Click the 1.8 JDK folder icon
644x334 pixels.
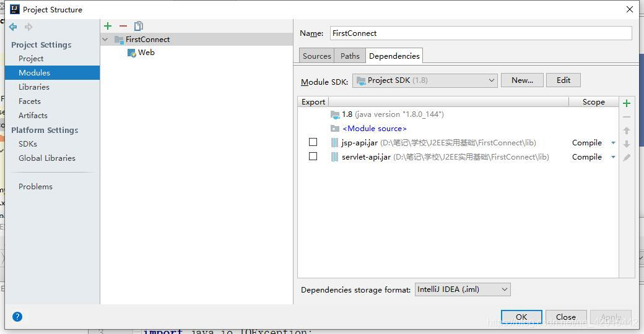pos(335,114)
